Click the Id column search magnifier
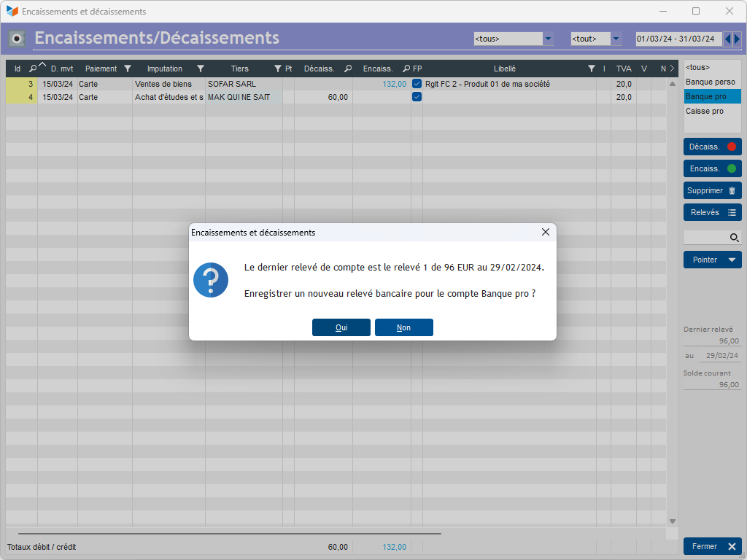This screenshot has height=560, width=747. tap(33, 69)
